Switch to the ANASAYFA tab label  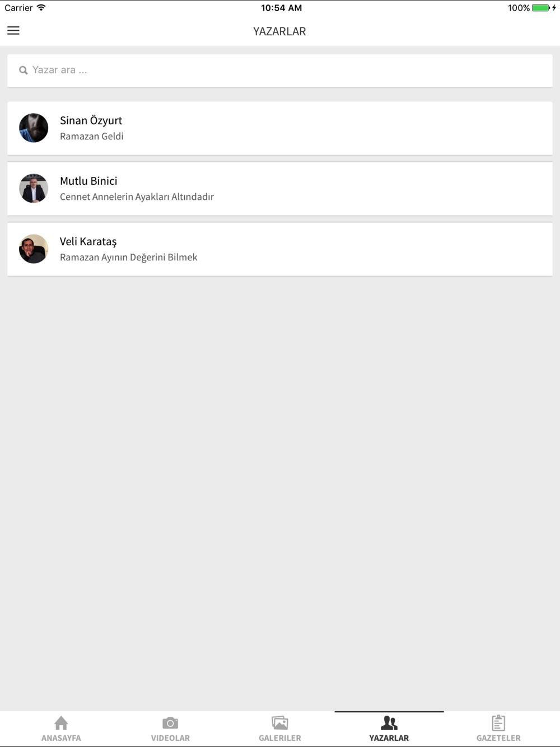tap(61, 738)
